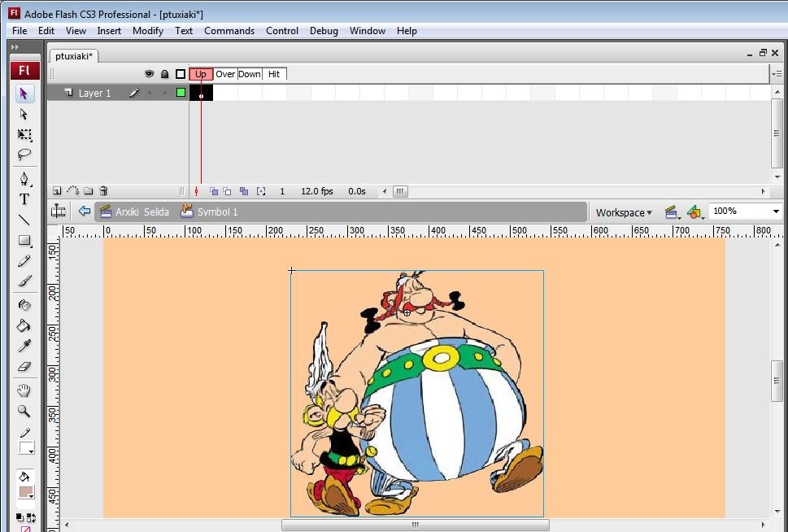
Task: Select the Pencil tool
Action: point(24,260)
